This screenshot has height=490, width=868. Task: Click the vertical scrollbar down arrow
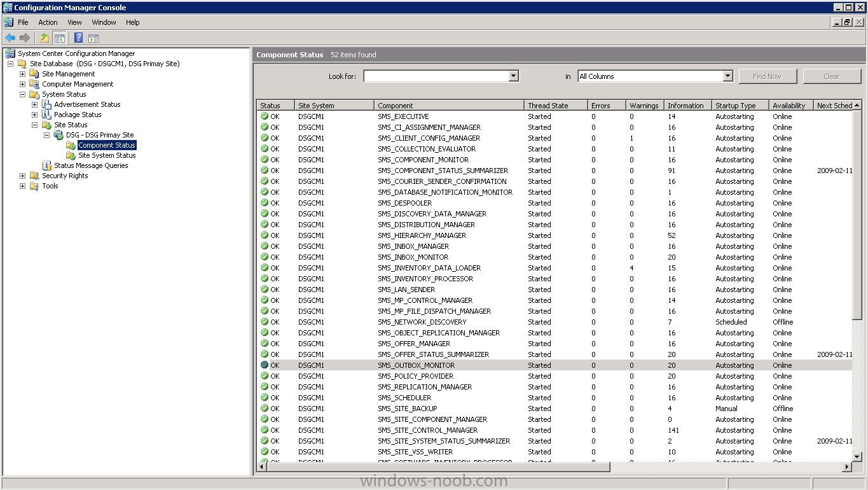pyautogui.click(x=857, y=457)
